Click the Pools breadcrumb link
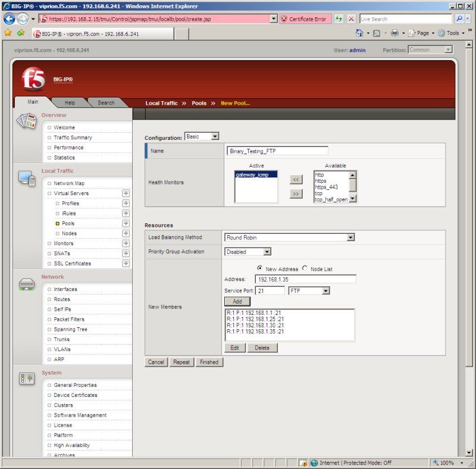476x469 pixels. 199,104
